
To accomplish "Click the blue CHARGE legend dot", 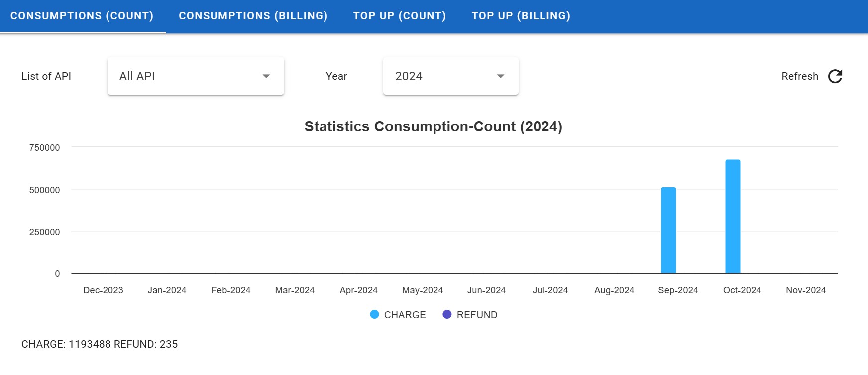I will (375, 314).
